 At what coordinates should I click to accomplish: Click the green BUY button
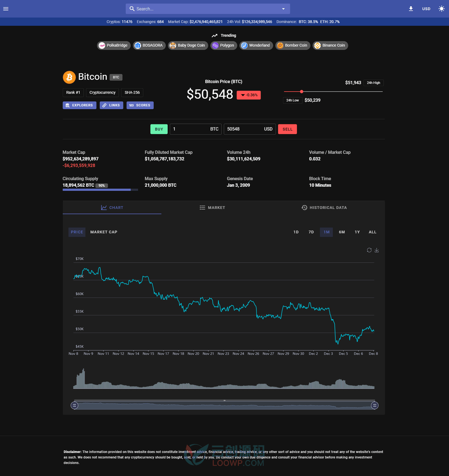(159, 129)
